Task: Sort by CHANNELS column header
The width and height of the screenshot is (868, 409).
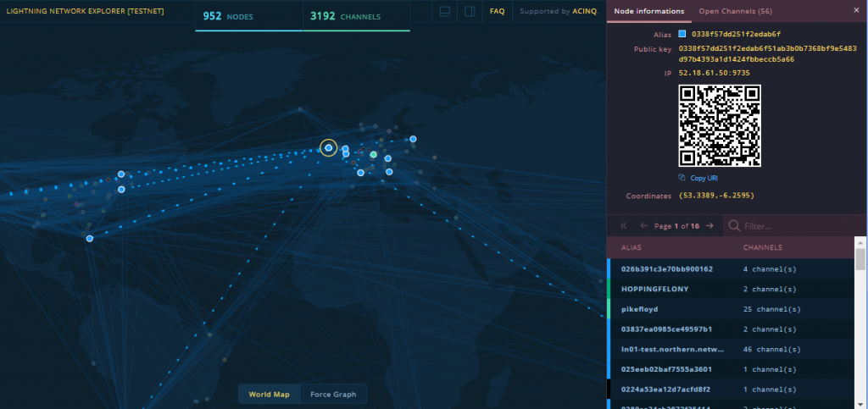Action: 762,247
